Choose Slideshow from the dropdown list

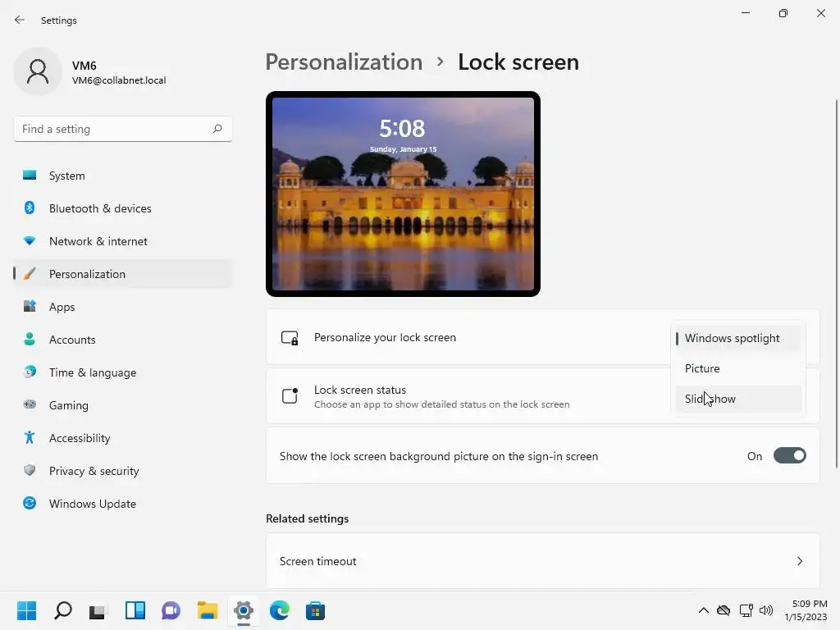[738, 399]
